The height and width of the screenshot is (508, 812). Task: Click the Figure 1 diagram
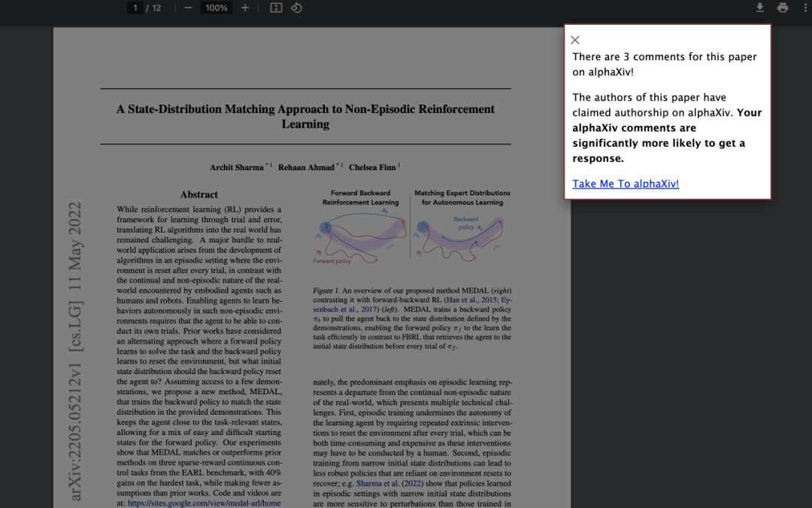(412, 227)
